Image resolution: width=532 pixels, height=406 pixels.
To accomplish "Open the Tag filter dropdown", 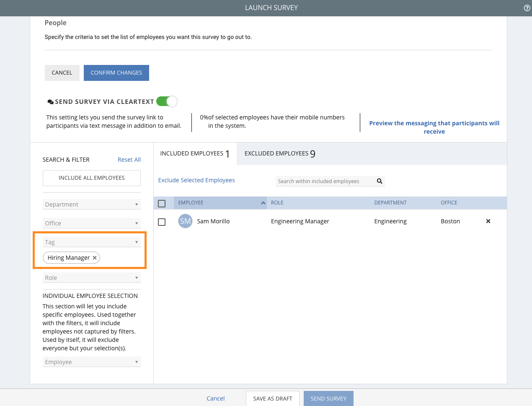I will [91, 242].
